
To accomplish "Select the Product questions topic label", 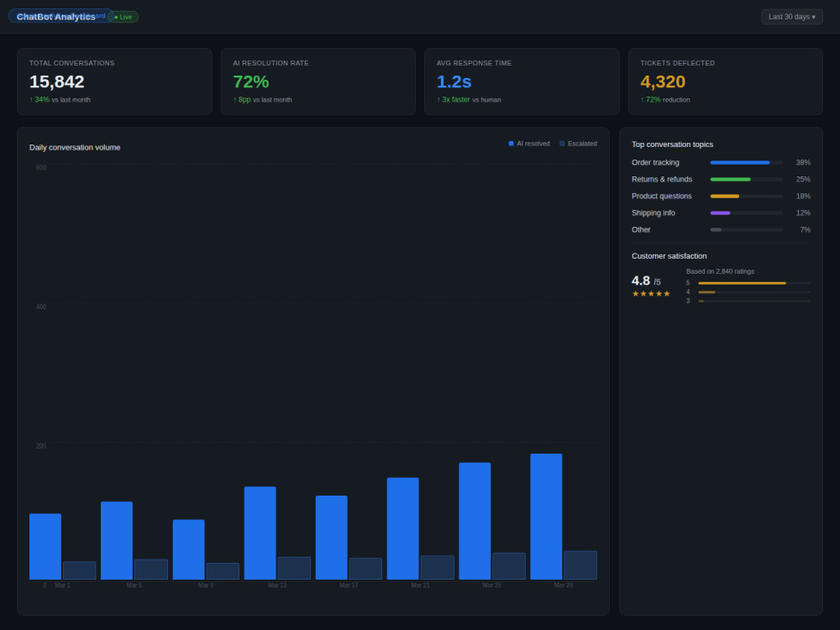I will pos(662,196).
